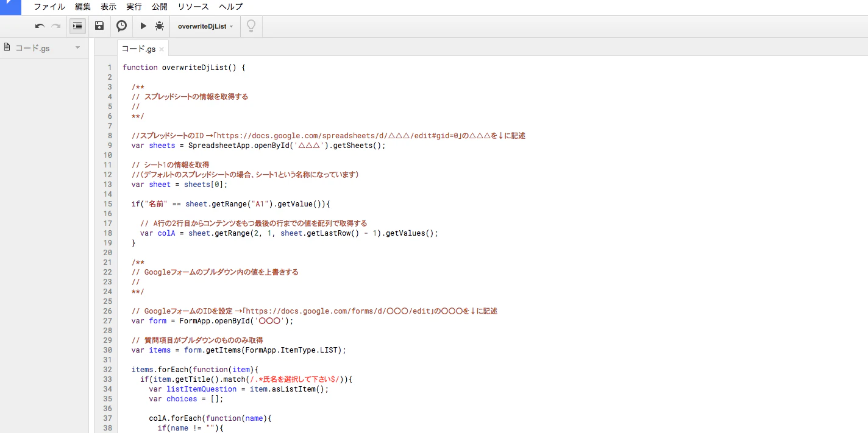Click line number 9 in the gutter

pyautogui.click(x=110, y=146)
